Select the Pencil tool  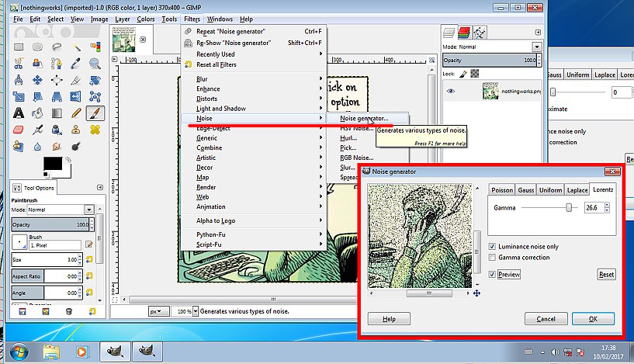point(76,113)
